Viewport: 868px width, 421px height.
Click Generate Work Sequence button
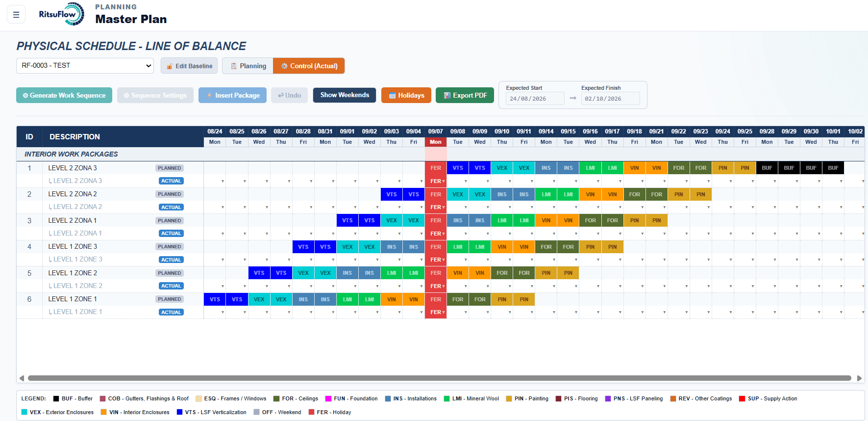point(64,95)
